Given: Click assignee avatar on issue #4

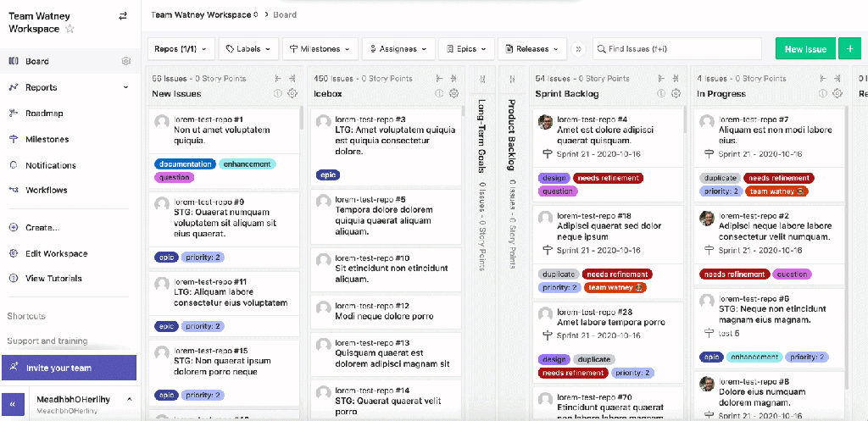Looking at the screenshot, I should tap(545, 122).
